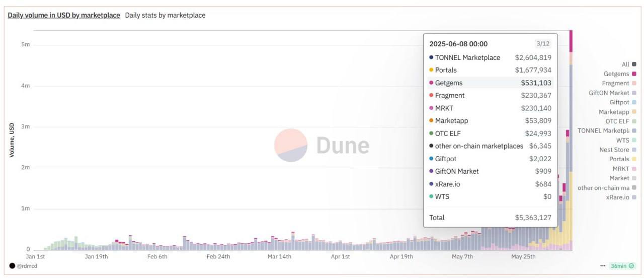Image resolution: width=644 pixels, height=278 pixels.
Task: Toggle Nest Store legend entry
Action: pos(618,150)
